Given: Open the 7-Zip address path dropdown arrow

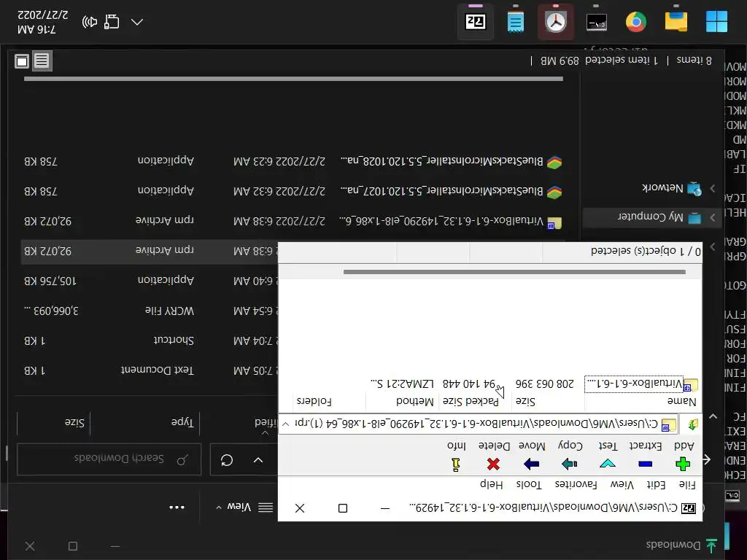Looking at the screenshot, I should 285,424.
